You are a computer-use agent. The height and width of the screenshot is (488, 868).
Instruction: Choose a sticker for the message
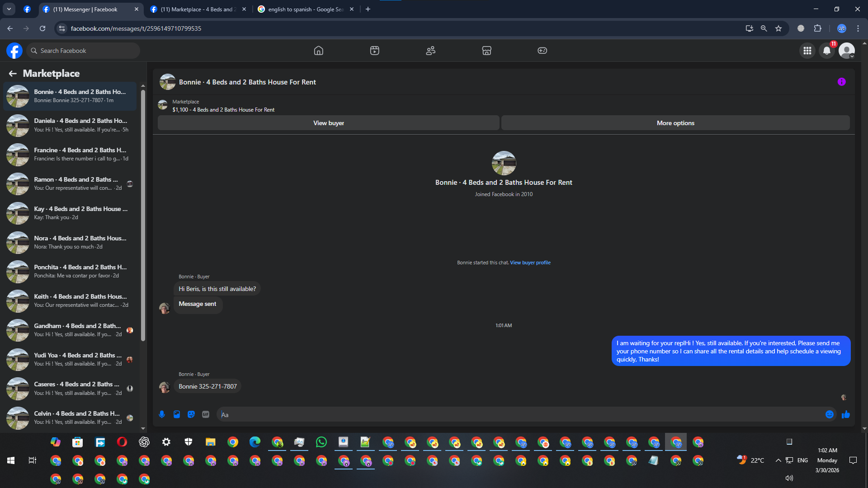[x=191, y=414]
